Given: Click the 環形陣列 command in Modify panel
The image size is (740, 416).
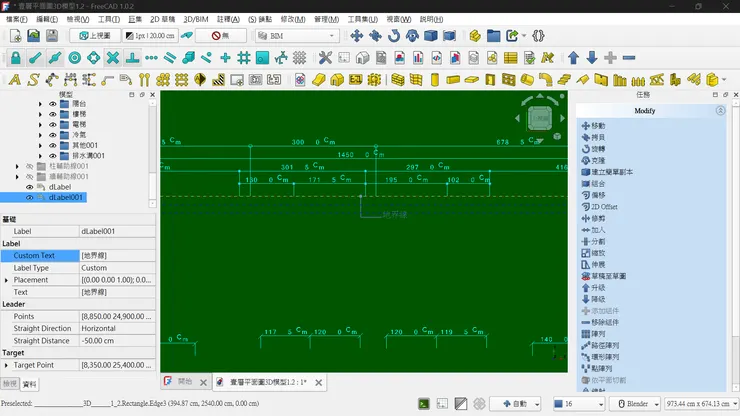Looking at the screenshot, I should point(600,357).
